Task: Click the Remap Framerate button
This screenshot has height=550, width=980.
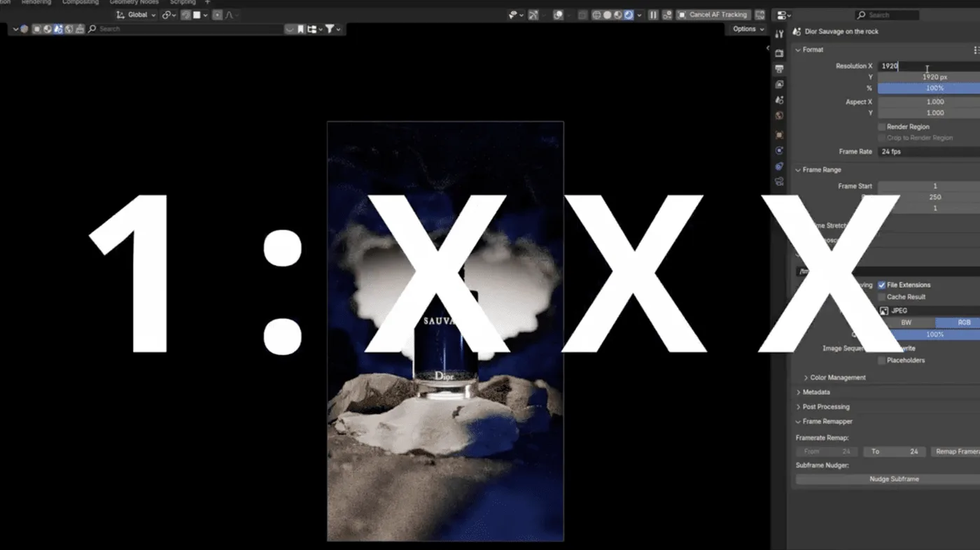Action: point(955,452)
